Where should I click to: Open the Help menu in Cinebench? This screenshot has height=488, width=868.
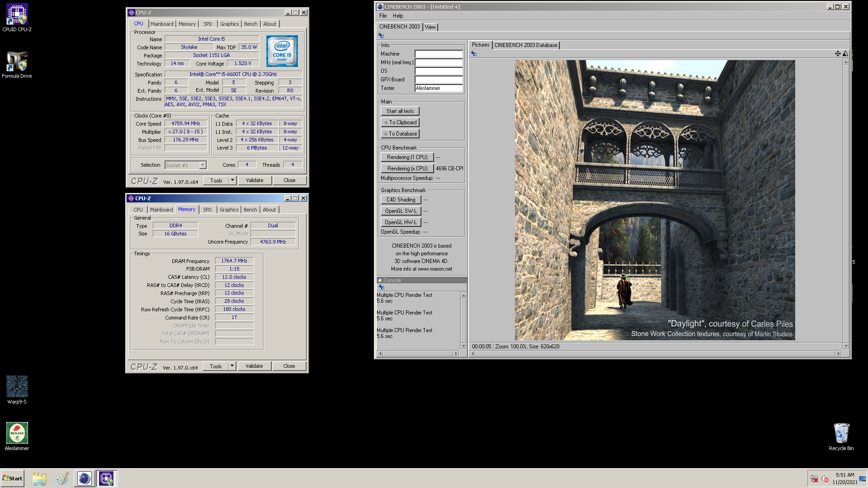(398, 16)
